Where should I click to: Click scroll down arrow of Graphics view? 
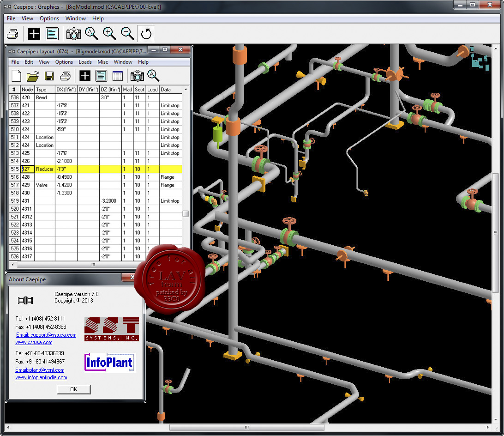[495, 420]
